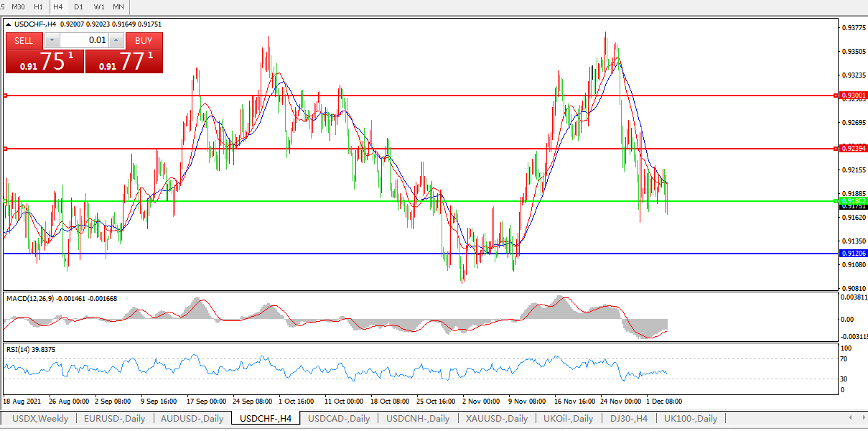The height and width of the screenshot is (431, 868).
Task: Open the USDX,Weekly chart tab
Action: (39, 418)
